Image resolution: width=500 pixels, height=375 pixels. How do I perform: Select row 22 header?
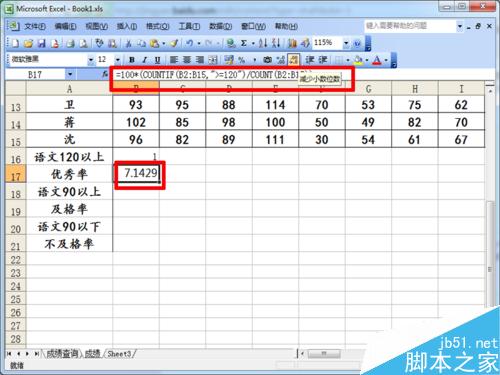pyautogui.click(x=16, y=260)
